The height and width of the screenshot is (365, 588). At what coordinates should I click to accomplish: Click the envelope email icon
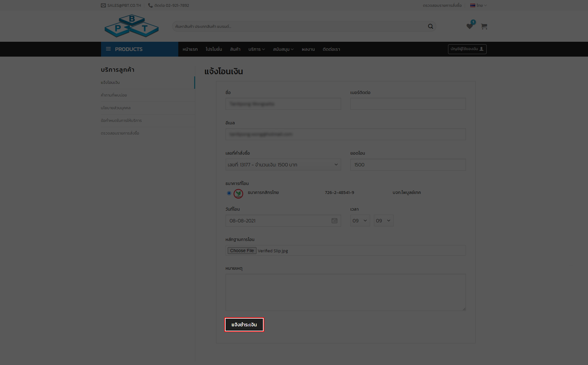point(103,5)
